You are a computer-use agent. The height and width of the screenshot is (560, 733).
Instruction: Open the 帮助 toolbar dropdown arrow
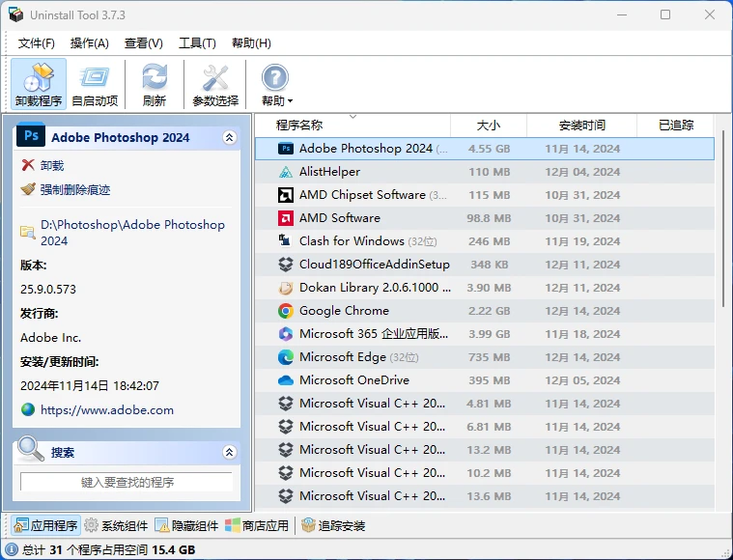coord(290,101)
